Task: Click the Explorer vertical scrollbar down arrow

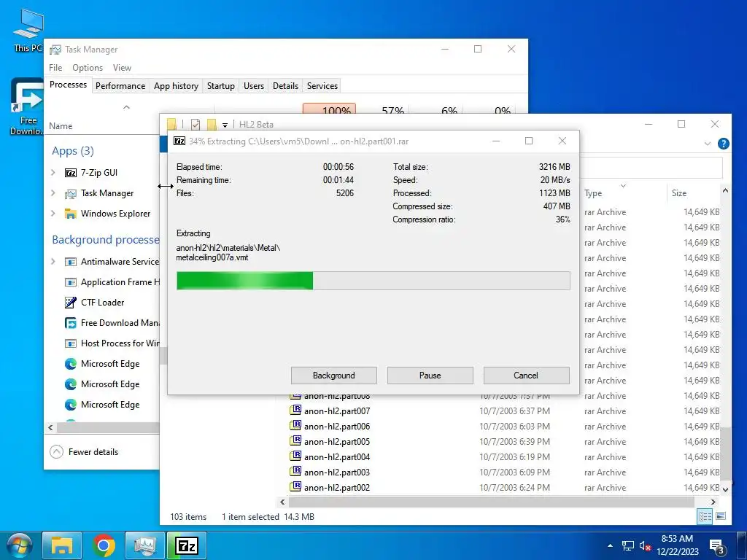Action: [725, 489]
